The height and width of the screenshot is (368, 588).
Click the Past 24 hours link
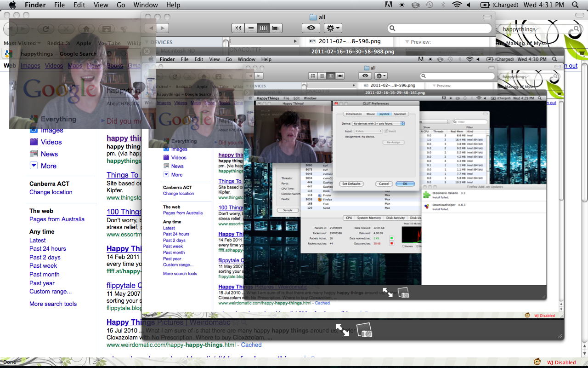click(48, 249)
